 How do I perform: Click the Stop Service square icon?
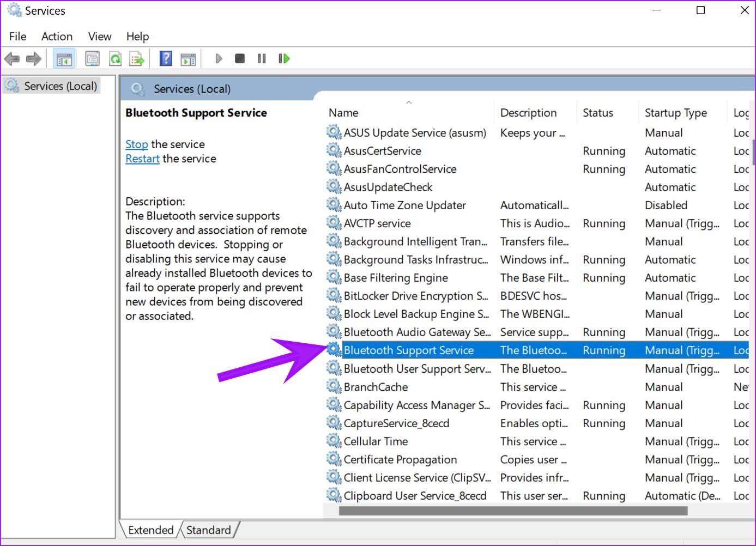[x=240, y=58]
